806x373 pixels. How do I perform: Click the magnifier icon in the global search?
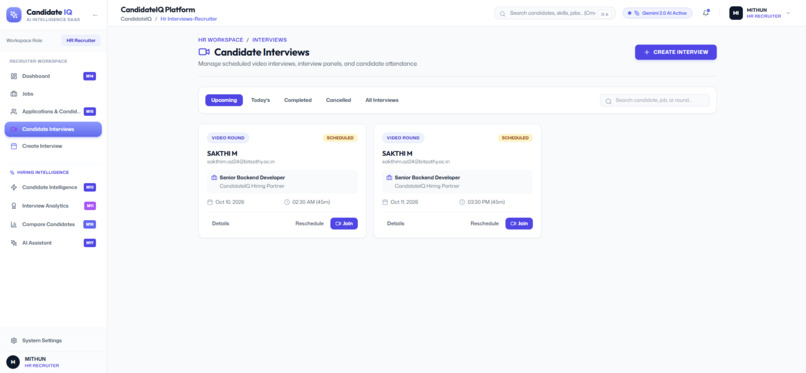[x=503, y=14]
